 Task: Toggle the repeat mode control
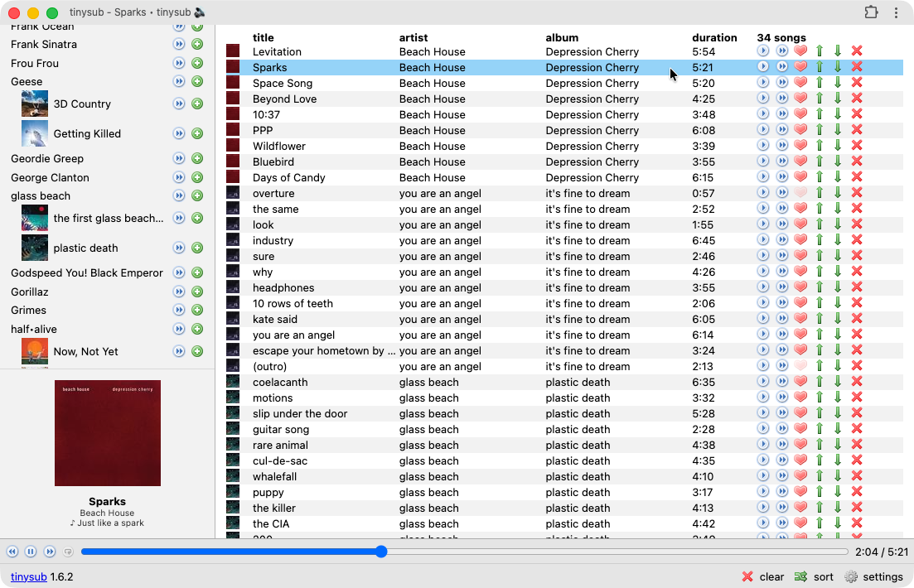coord(68,552)
